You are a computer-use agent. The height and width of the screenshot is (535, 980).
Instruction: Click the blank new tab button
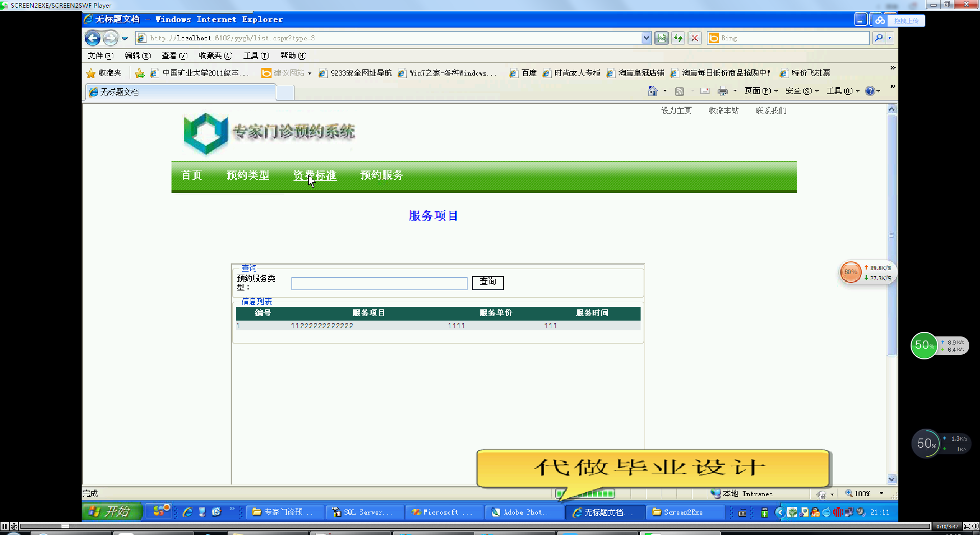[x=285, y=92]
